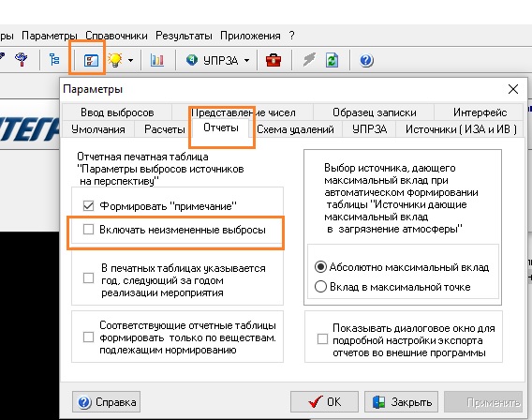Switch to the Расчеты tab
The width and height of the screenshot is (532, 420).
[x=165, y=129]
